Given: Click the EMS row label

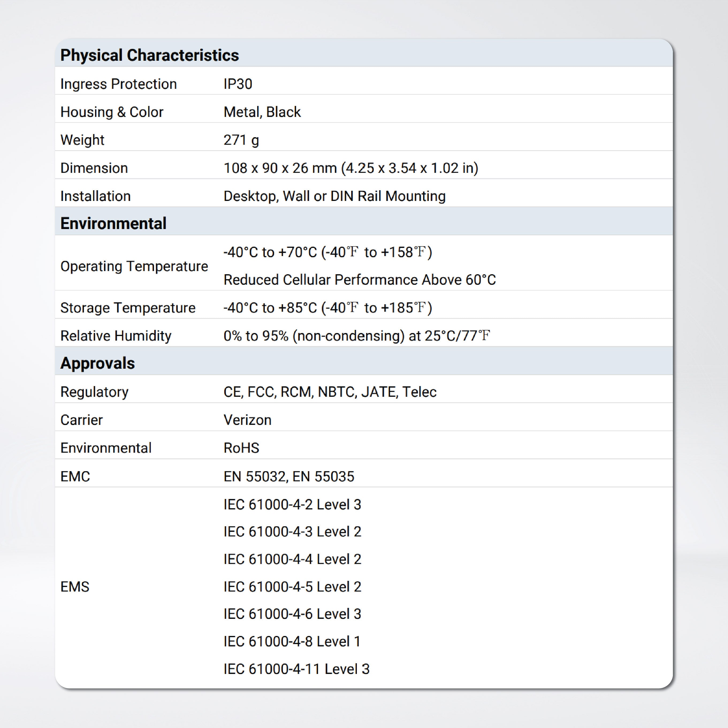Looking at the screenshot, I should click(x=75, y=587).
